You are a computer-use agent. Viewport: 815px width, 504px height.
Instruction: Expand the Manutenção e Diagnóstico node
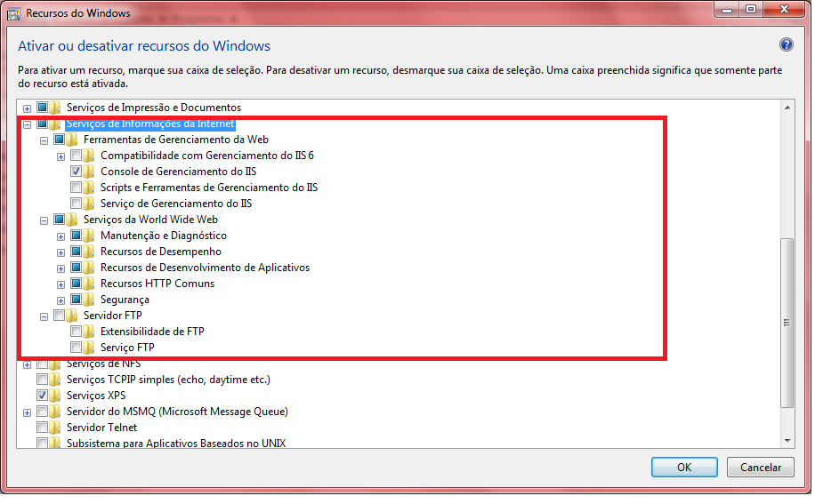click(61, 236)
